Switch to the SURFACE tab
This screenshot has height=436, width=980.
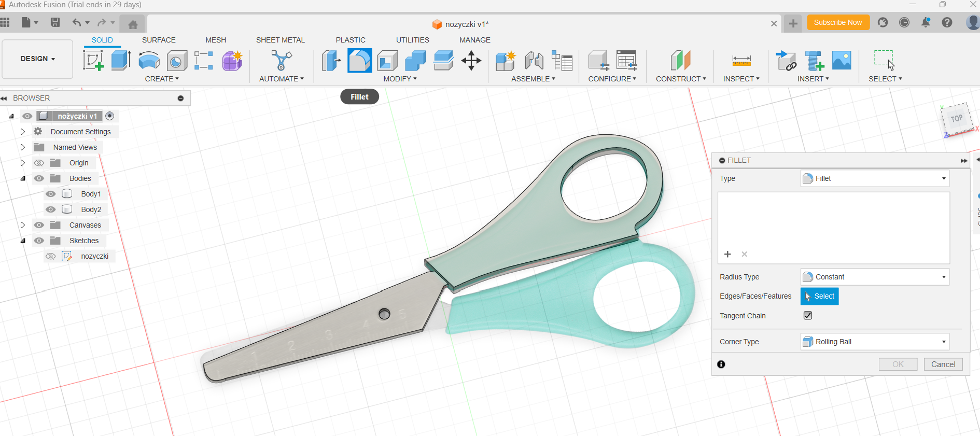click(x=159, y=40)
